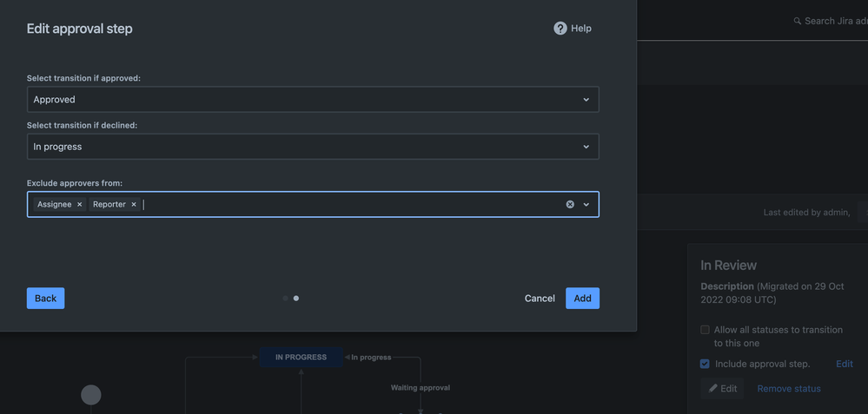Screen dimensions: 868x414
Task: Select the 'In progress' transition label
Action: tap(371, 357)
